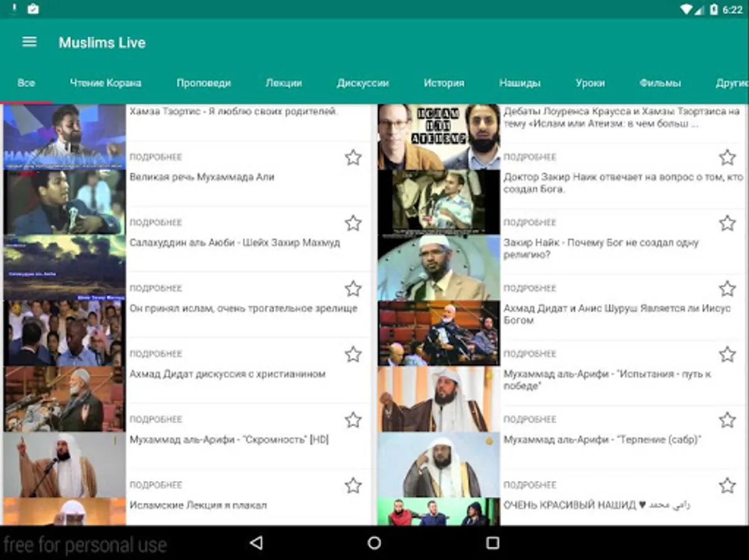Viewport: 749px width, 560px height.
Task: Tap ПОДРОБНЕЕ under Хамза Тзортис video
Action: [156, 157]
